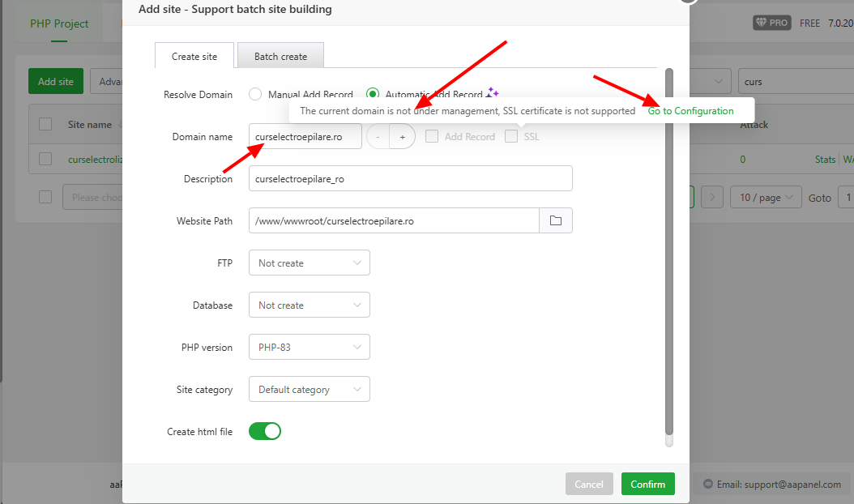This screenshot has height=504, width=854.
Task: Follow the Go to Configuration link
Action: click(690, 111)
